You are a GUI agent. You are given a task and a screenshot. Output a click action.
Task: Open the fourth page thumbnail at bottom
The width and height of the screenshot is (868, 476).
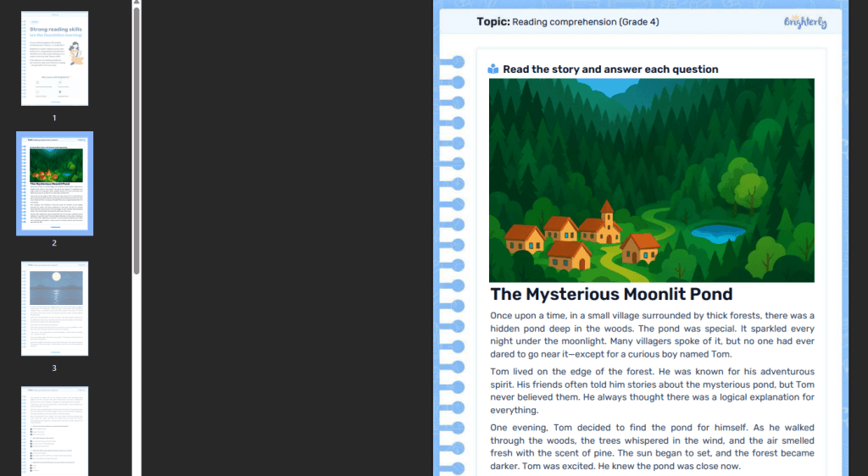click(x=54, y=430)
